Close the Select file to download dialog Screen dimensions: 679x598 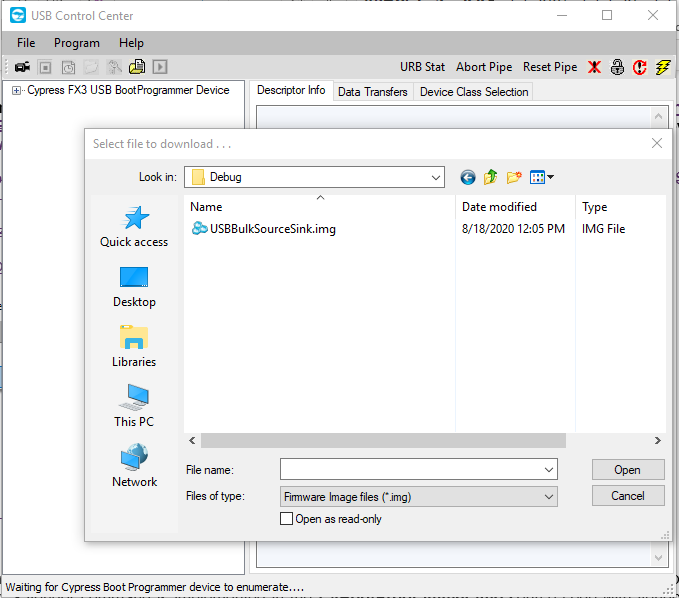(656, 143)
